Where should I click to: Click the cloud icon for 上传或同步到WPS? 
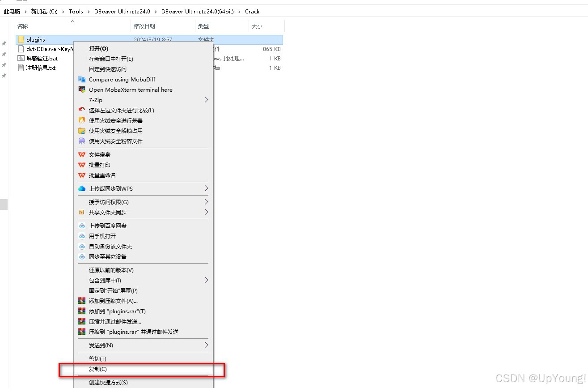82,188
